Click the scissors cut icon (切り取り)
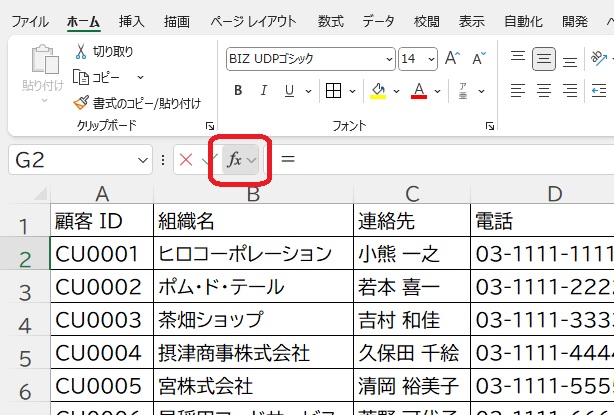The height and width of the screenshot is (415, 614). click(81, 51)
